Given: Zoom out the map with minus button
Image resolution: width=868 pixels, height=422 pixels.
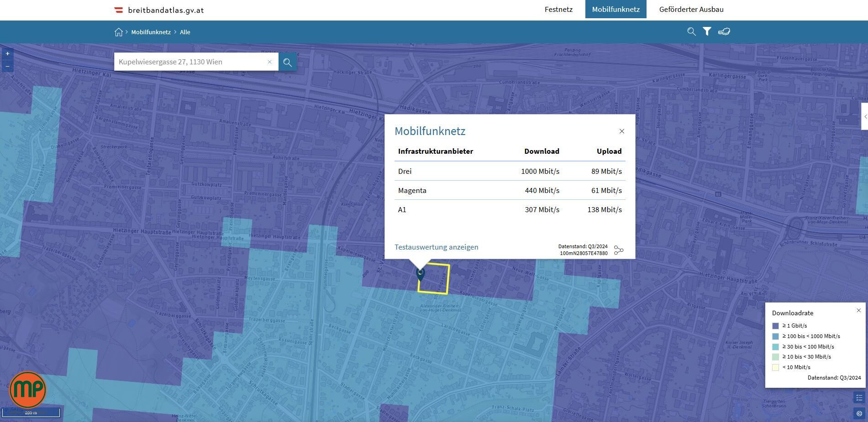Looking at the screenshot, I should (x=7, y=66).
